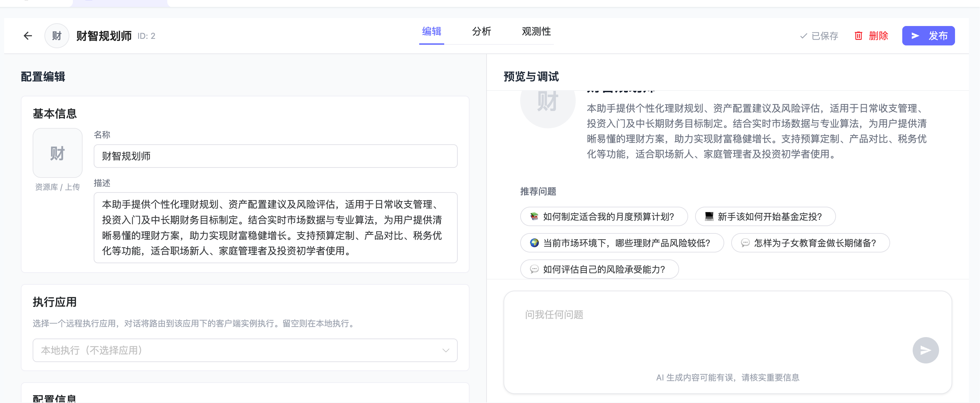Image resolution: width=980 pixels, height=403 pixels.
Task: Click into the 描述 text area
Action: click(x=276, y=228)
